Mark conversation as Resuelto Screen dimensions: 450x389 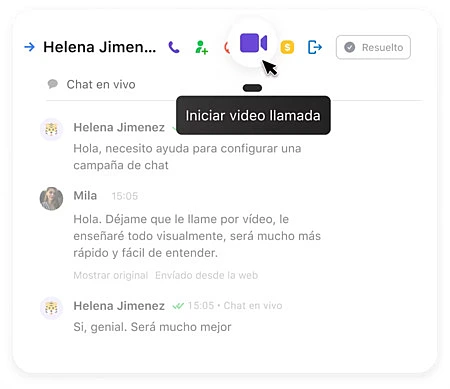tap(373, 47)
